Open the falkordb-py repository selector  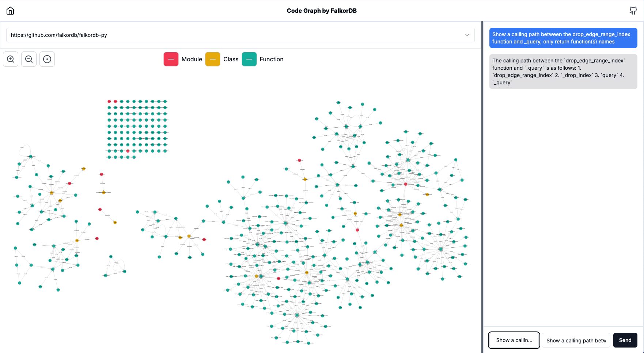click(240, 35)
